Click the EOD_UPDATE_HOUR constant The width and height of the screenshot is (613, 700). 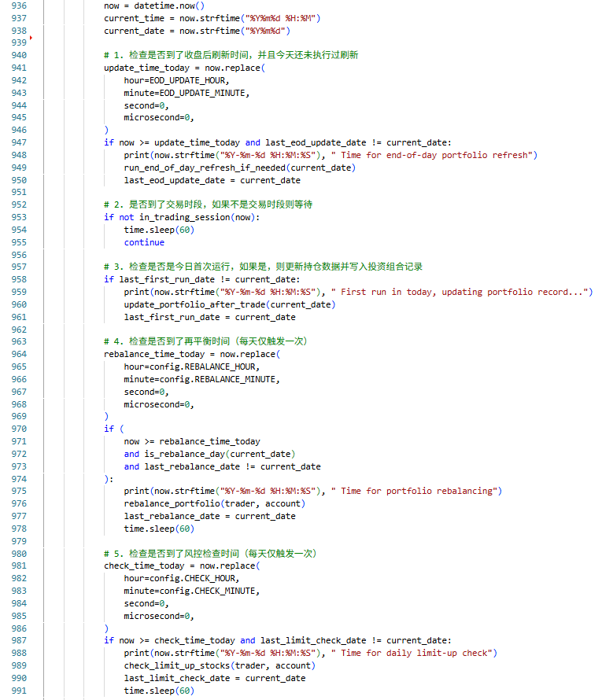pos(189,80)
